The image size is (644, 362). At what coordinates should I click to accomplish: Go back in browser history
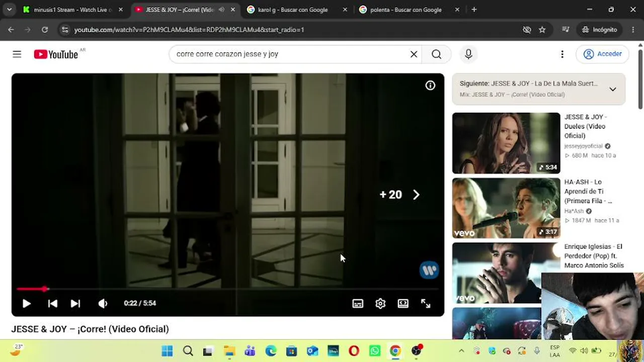tap(11, 30)
